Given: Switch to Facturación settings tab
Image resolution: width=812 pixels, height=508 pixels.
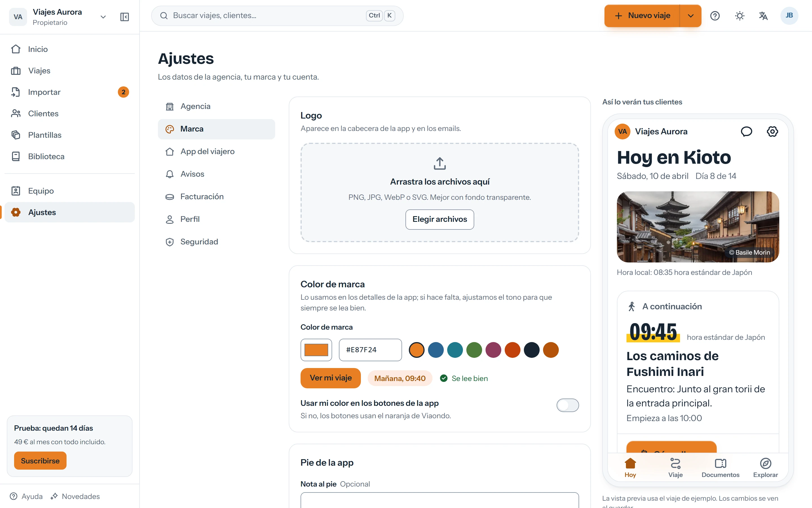Looking at the screenshot, I should tap(217, 196).
